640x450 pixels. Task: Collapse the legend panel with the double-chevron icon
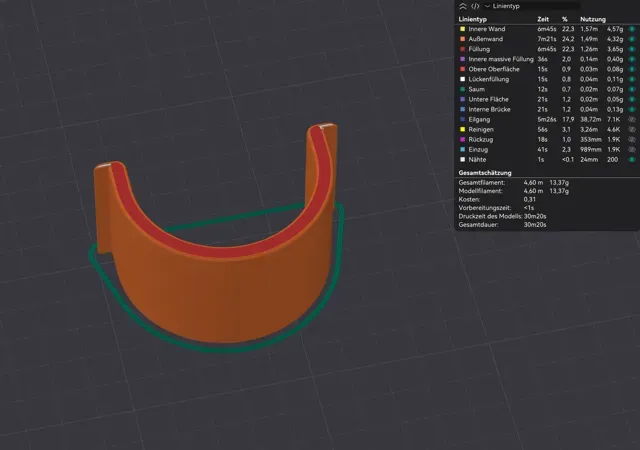click(x=462, y=6)
